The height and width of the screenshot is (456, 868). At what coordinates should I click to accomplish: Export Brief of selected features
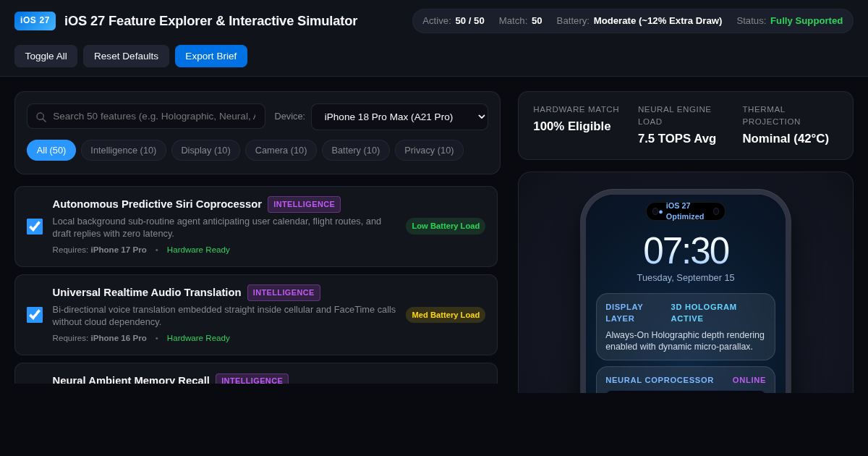pyautogui.click(x=211, y=56)
